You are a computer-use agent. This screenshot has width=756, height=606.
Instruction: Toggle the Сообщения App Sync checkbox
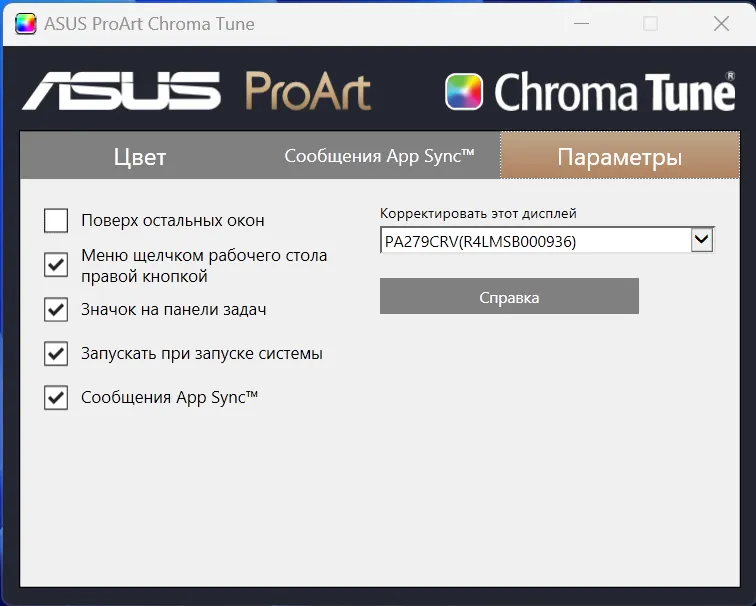coord(56,398)
